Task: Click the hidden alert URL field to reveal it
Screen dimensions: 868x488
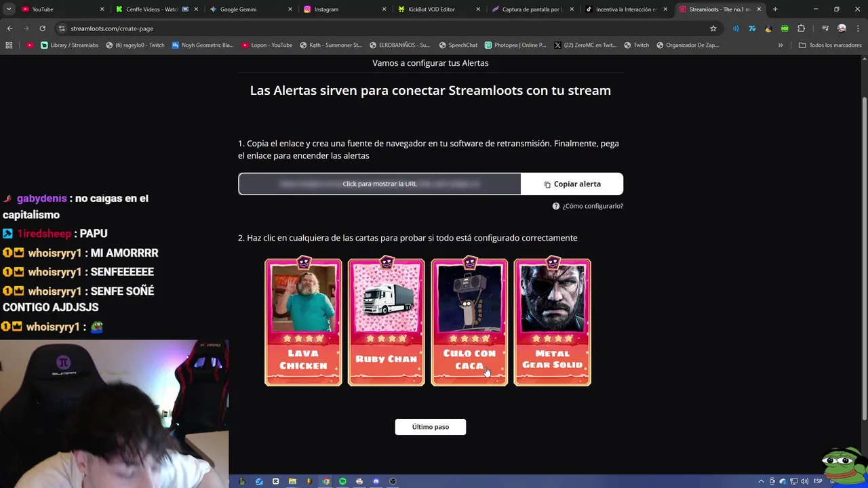Action: pyautogui.click(x=380, y=184)
